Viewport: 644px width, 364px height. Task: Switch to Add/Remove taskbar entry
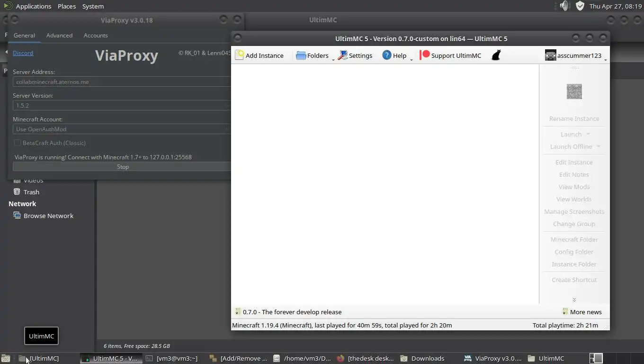click(x=239, y=358)
